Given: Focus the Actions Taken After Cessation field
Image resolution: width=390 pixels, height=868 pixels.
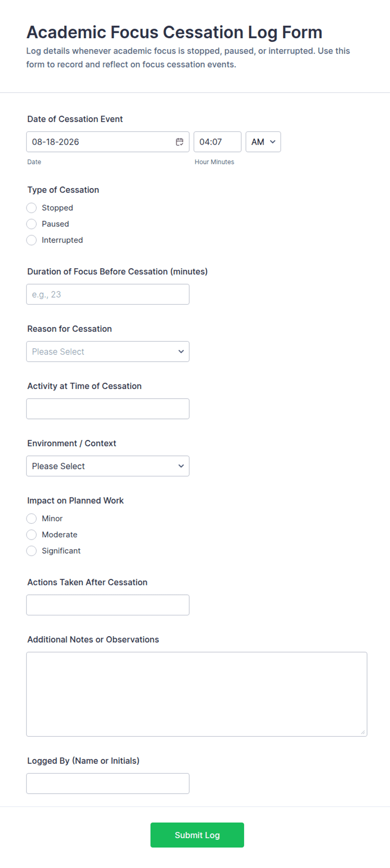Looking at the screenshot, I should 108,605.
